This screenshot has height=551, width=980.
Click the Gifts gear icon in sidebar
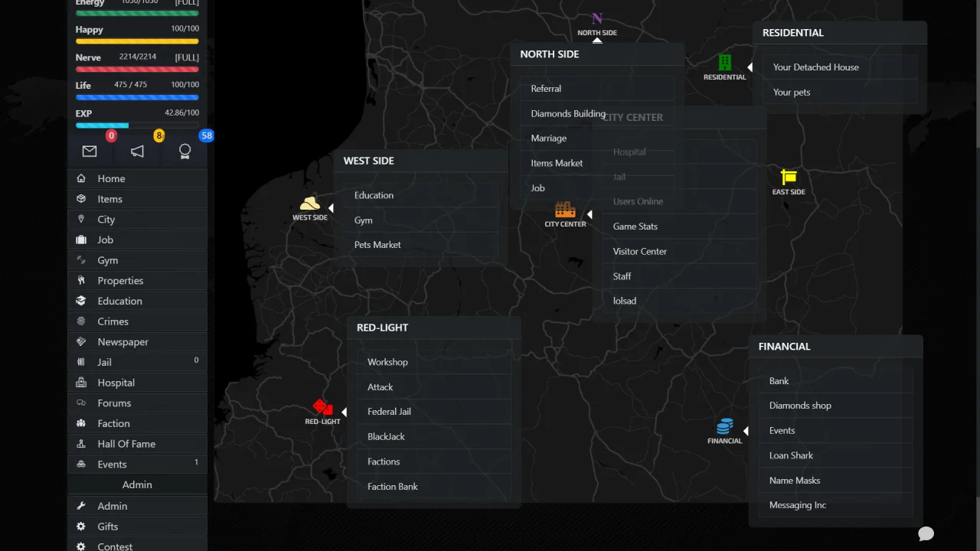(x=81, y=527)
